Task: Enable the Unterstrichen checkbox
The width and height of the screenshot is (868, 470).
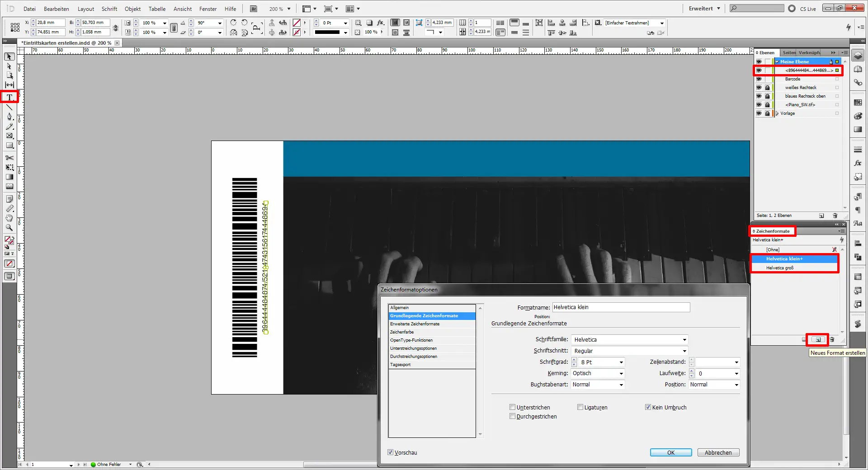Action: (x=513, y=407)
